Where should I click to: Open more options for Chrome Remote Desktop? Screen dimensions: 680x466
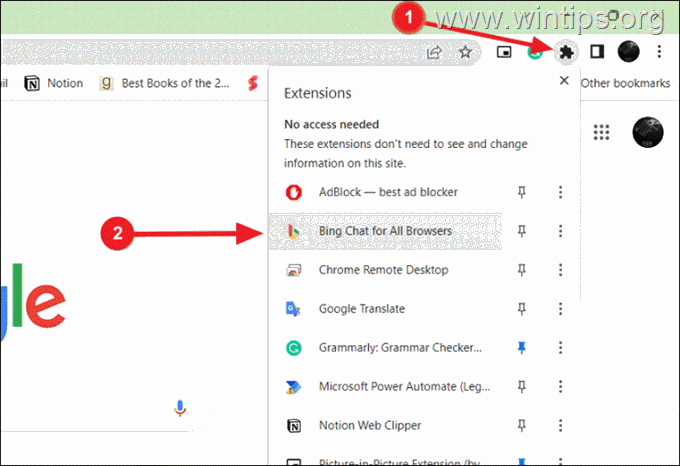(x=560, y=270)
